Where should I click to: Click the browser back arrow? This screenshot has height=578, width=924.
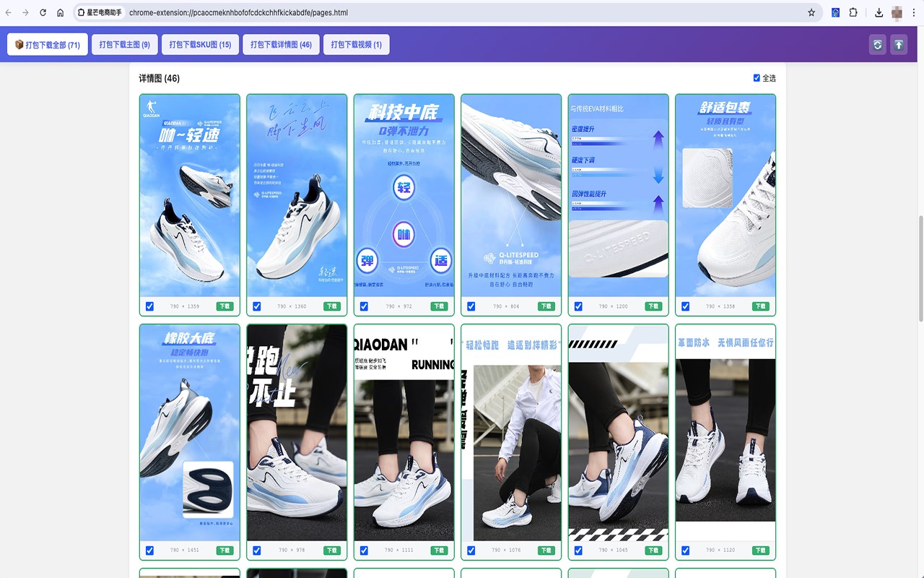click(x=9, y=12)
